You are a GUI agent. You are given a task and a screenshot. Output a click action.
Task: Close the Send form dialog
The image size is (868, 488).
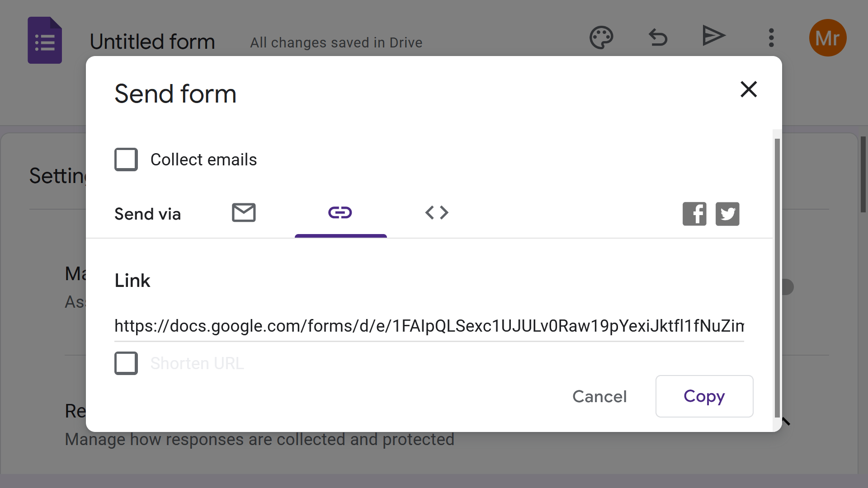pos(749,89)
